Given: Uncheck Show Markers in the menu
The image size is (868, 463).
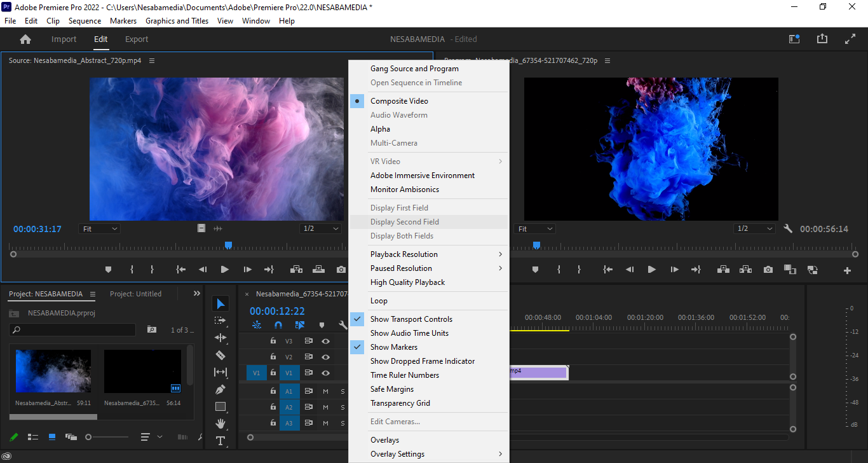Looking at the screenshot, I should pyautogui.click(x=394, y=347).
